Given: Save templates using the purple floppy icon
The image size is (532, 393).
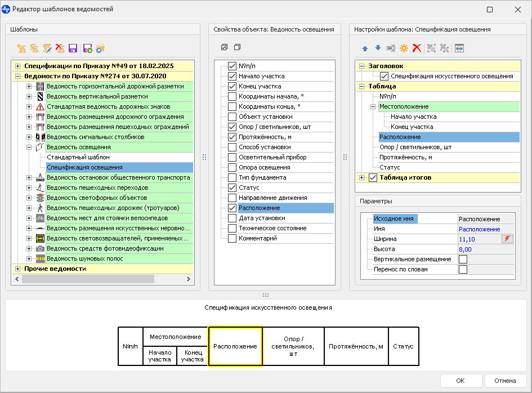Looking at the screenshot, I should tap(73, 48).
